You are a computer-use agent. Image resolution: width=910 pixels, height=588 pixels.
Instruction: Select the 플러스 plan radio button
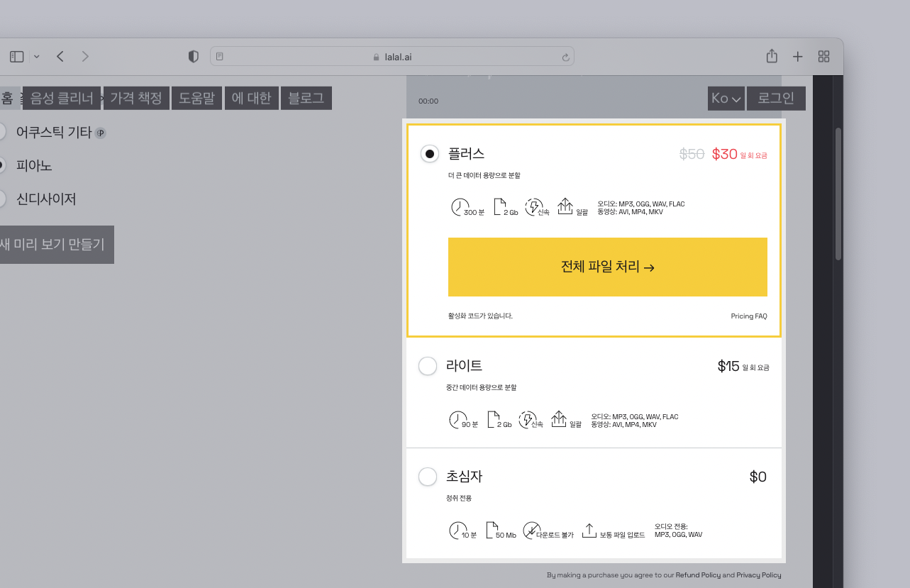pyautogui.click(x=430, y=153)
